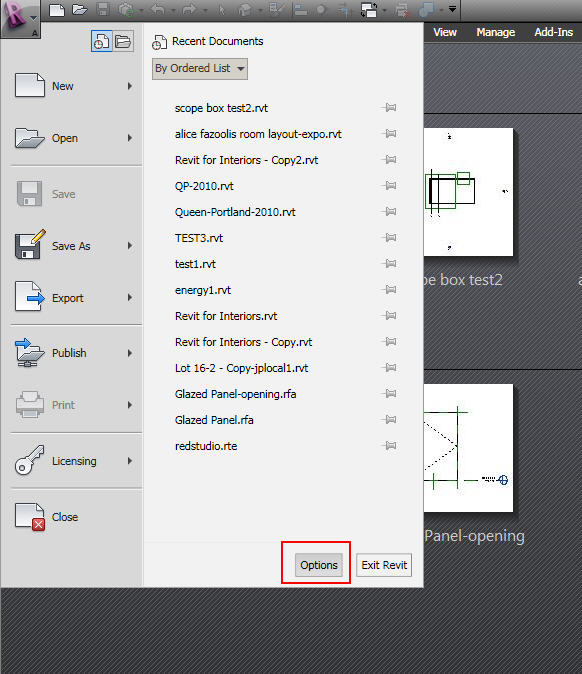
Task: Expand Open submenu arrow
Action: tap(130, 138)
